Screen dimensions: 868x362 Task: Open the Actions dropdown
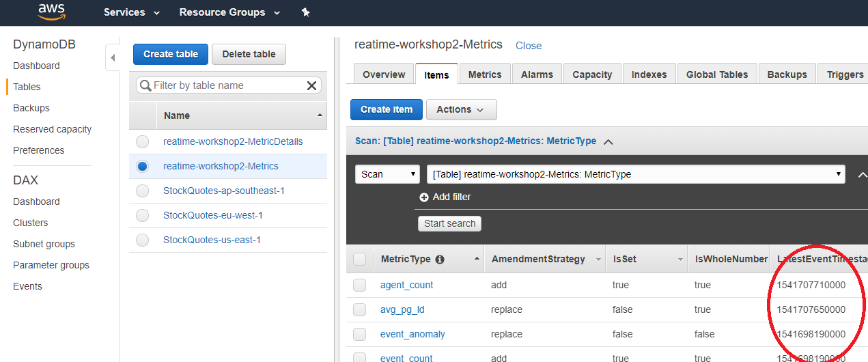tap(461, 109)
